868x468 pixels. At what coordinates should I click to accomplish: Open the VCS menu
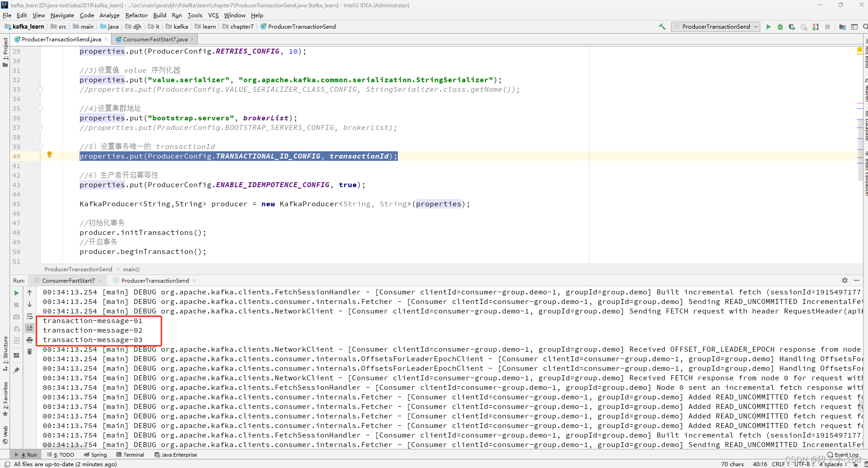click(x=213, y=15)
